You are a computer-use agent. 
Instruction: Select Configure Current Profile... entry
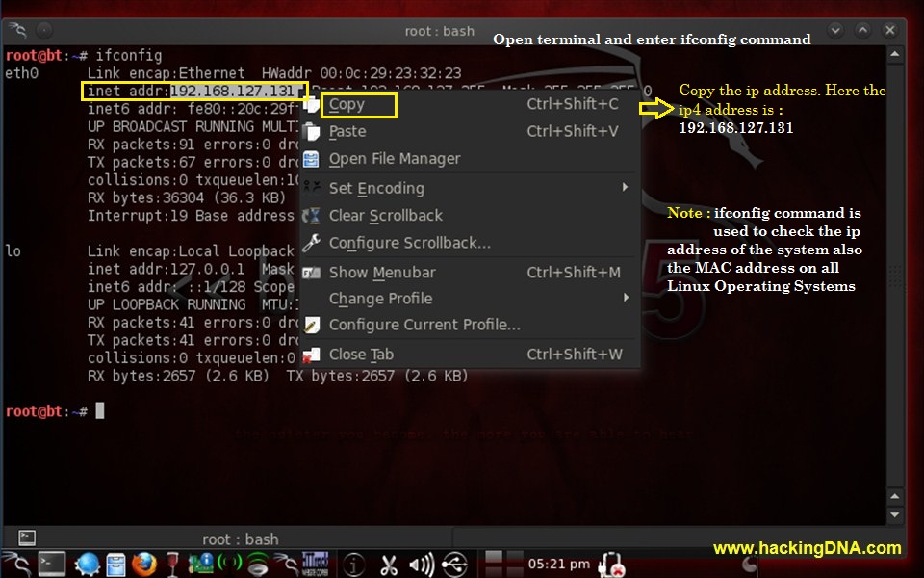click(x=470, y=325)
